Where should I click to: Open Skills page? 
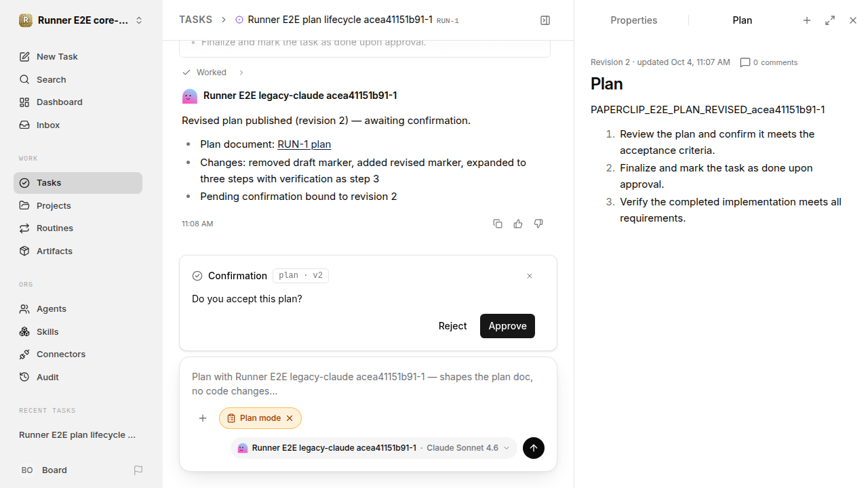78,331
